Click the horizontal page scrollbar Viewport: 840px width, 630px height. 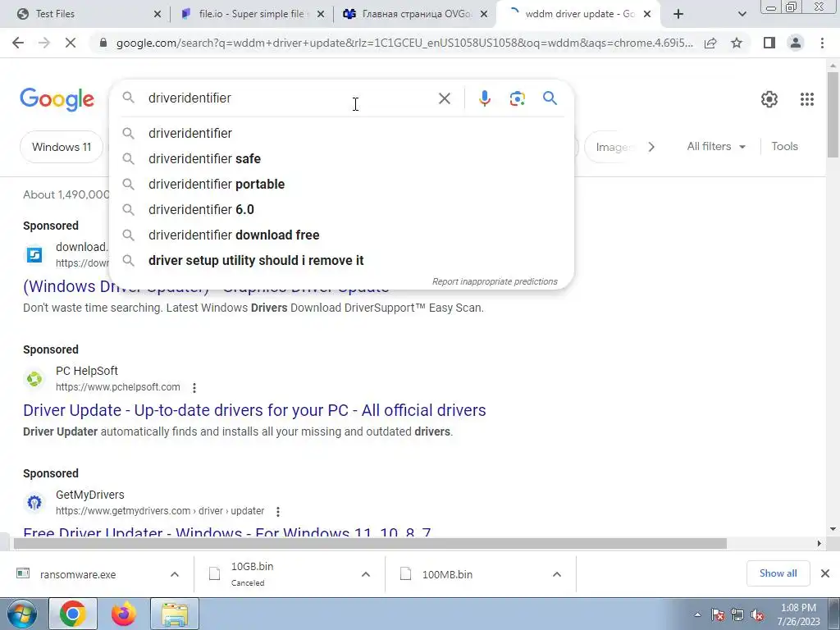point(370,544)
